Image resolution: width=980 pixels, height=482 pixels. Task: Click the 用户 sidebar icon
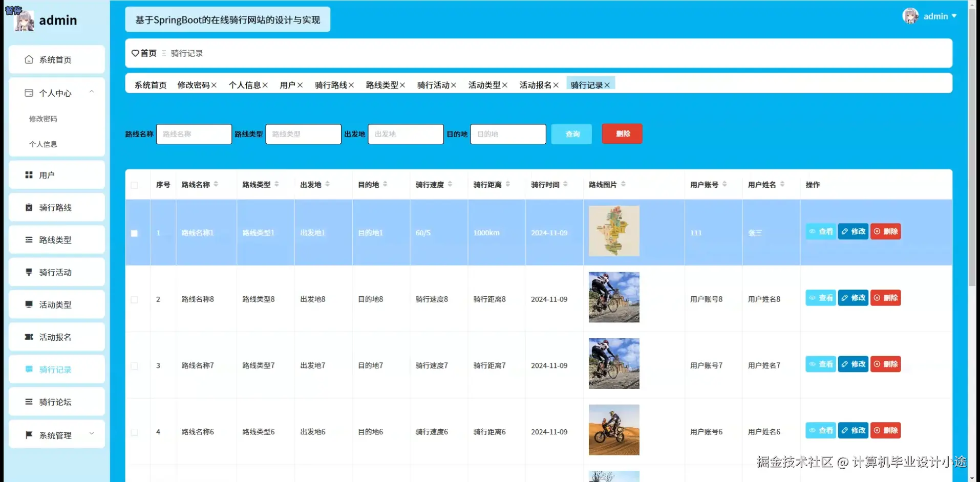click(x=29, y=174)
